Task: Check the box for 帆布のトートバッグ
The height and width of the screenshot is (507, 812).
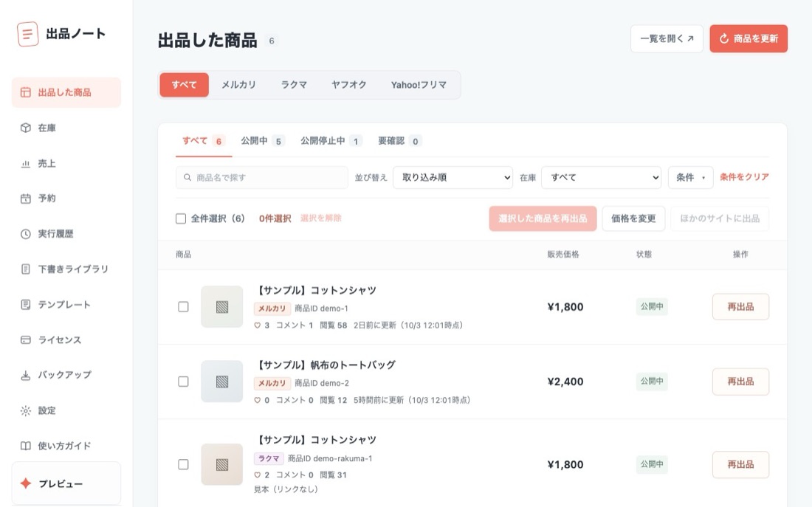Action: [183, 381]
